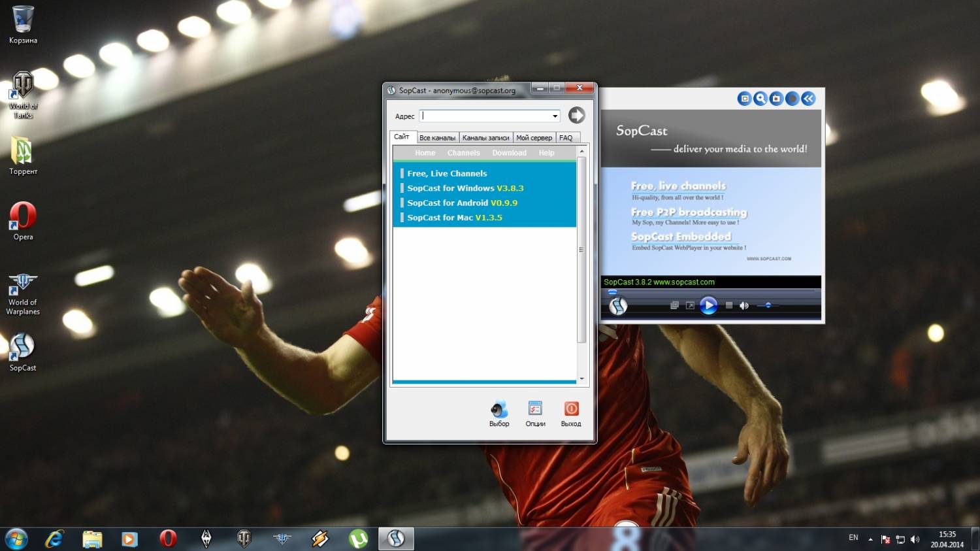This screenshot has width=980, height=551.
Task: Open the Мой сервер tab
Action: click(534, 138)
